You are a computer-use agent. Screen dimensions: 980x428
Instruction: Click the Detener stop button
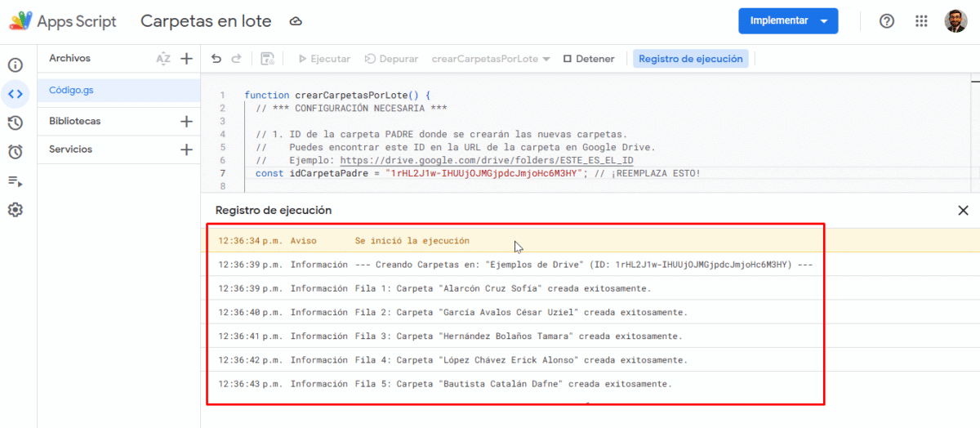[x=589, y=59]
